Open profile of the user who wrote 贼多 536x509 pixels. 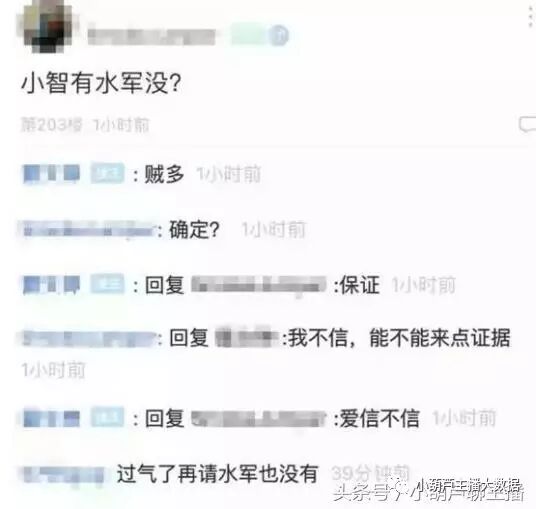click(x=51, y=173)
